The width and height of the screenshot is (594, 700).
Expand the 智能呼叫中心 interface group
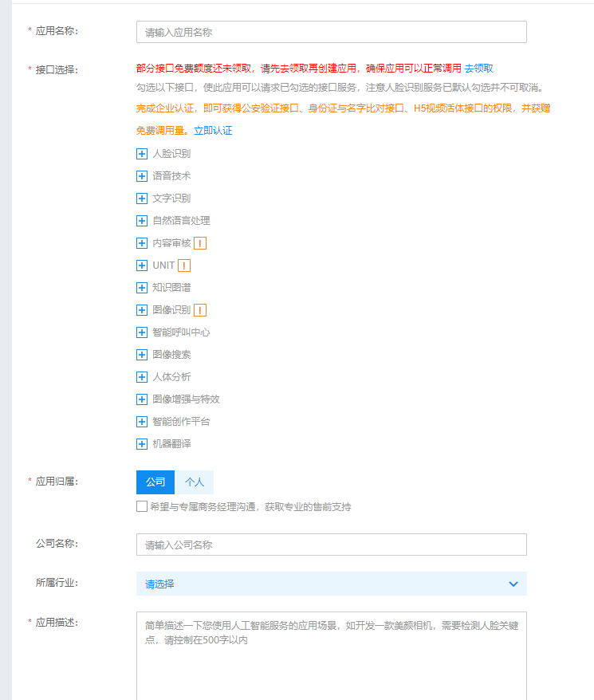(x=142, y=332)
